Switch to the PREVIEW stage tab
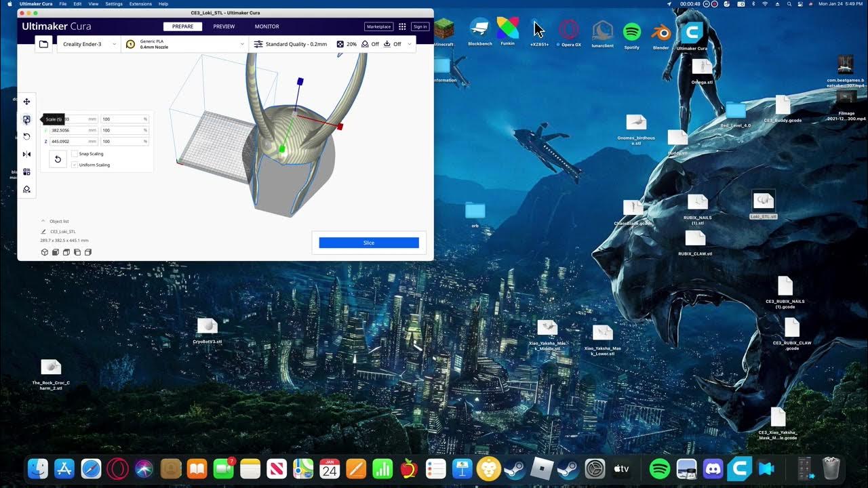 coord(224,26)
